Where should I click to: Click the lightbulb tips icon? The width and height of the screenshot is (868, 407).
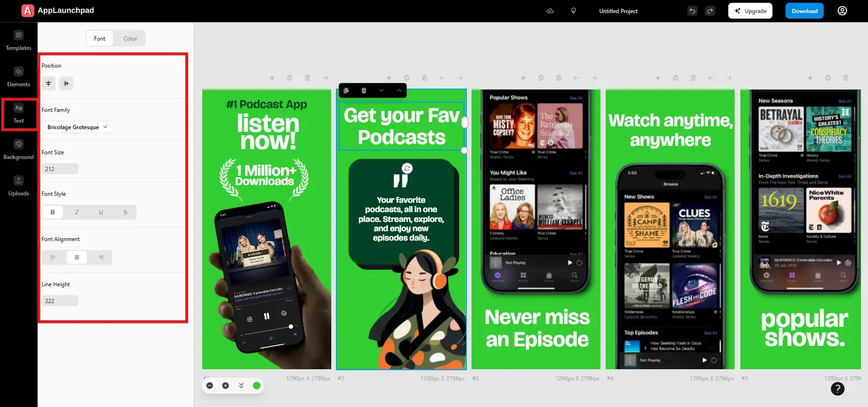[x=574, y=11]
